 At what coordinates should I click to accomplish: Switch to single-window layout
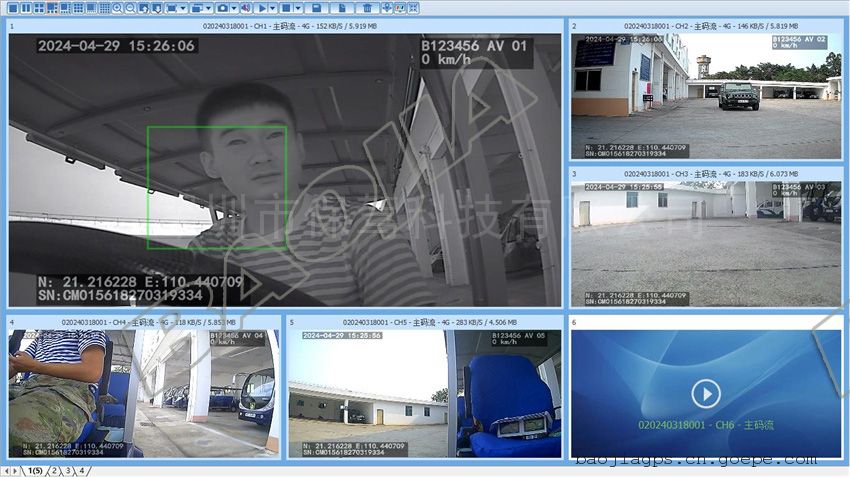pos(13,8)
